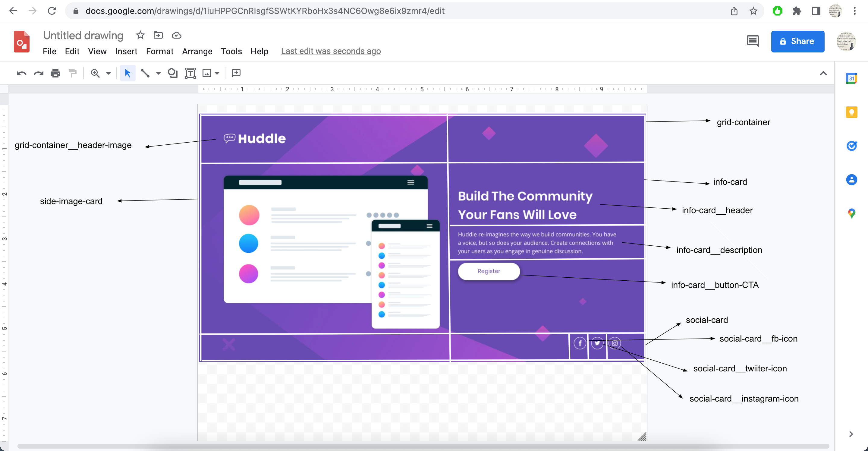The height and width of the screenshot is (451, 868).
Task: Open Google Tasks in side panel
Action: tap(851, 146)
